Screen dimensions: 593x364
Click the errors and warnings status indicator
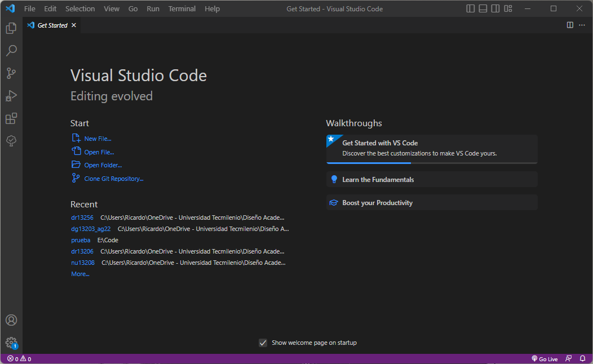click(x=19, y=359)
